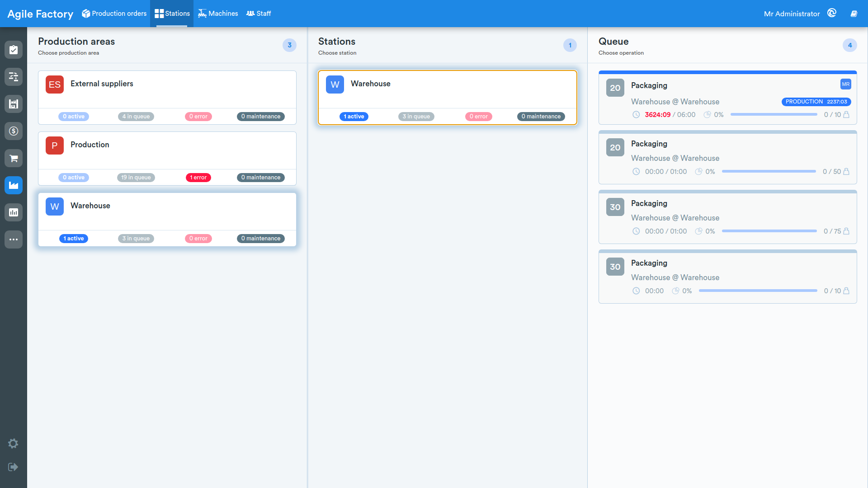Click the red P avatar of Production

click(x=55, y=145)
